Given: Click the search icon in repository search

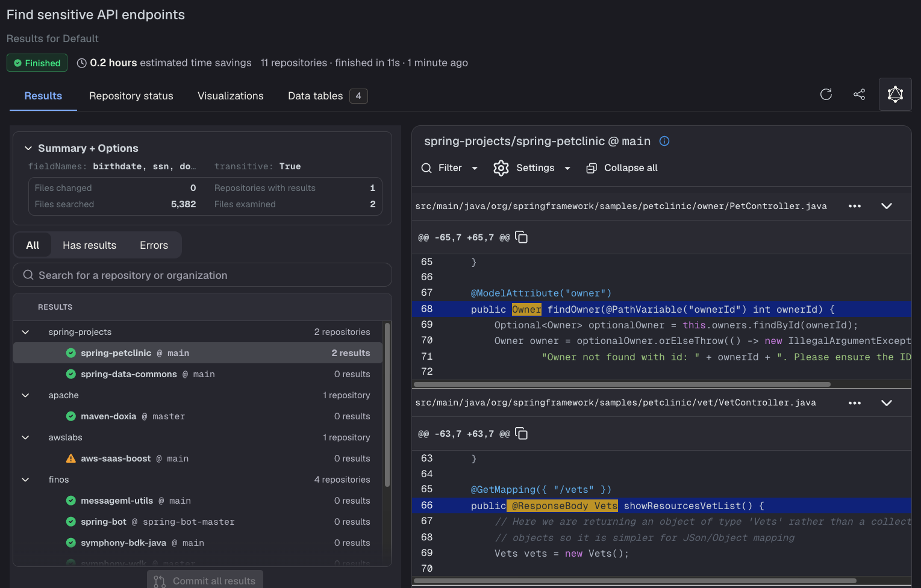Looking at the screenshot, I should [x=28, y=275].
